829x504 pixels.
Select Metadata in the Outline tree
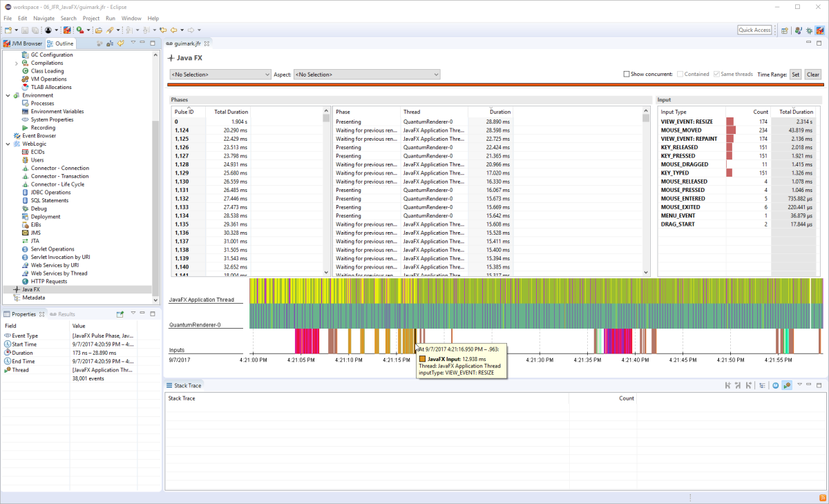[33, 298]
